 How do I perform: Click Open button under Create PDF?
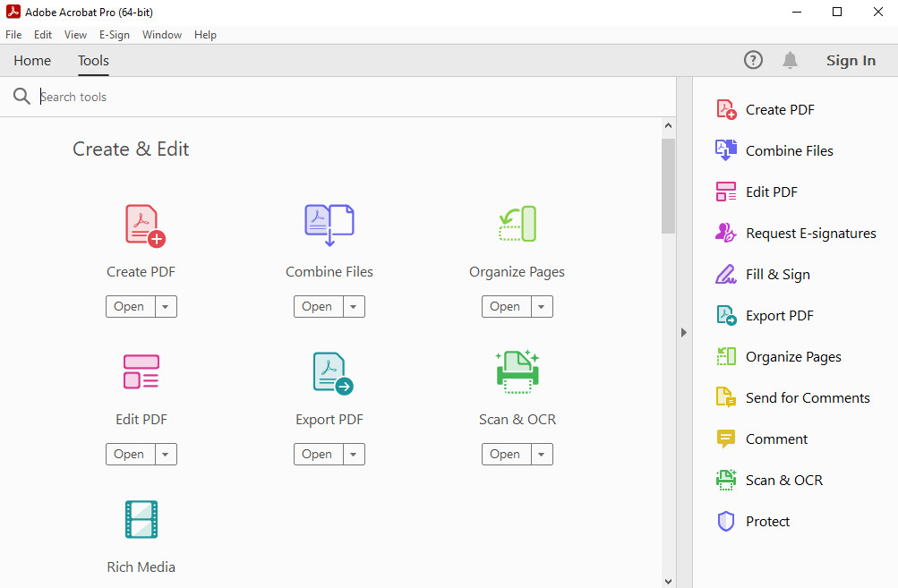pyautogui.click(x=130, y=307)
